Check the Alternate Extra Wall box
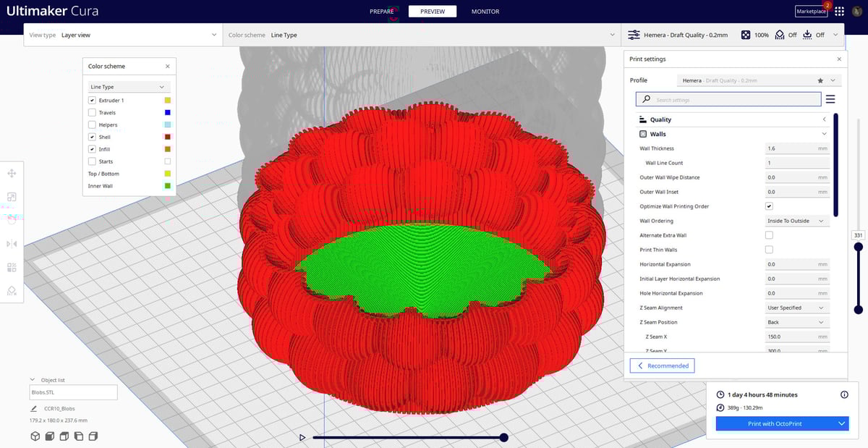This screenshot has height=448, width=868. point(769,235)
